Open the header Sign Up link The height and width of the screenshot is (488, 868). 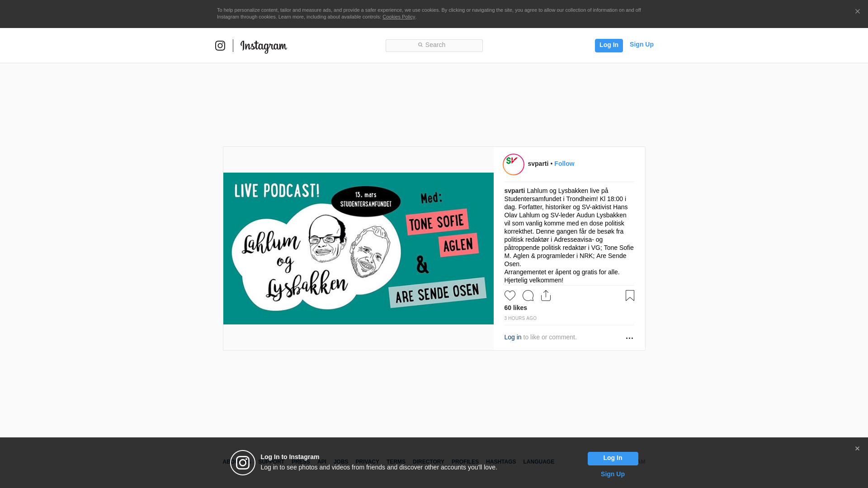point(642,44)
